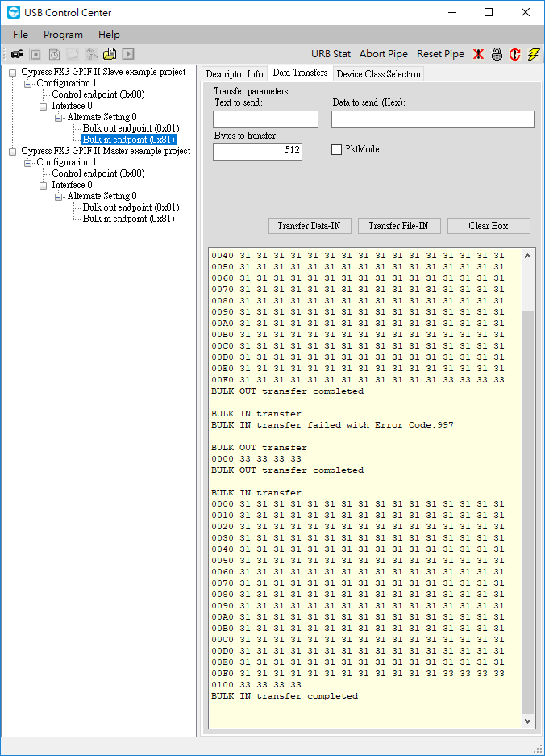Collapse Master project's Interface 0 node
545x756 pixels.
click(x=44, y=186)
